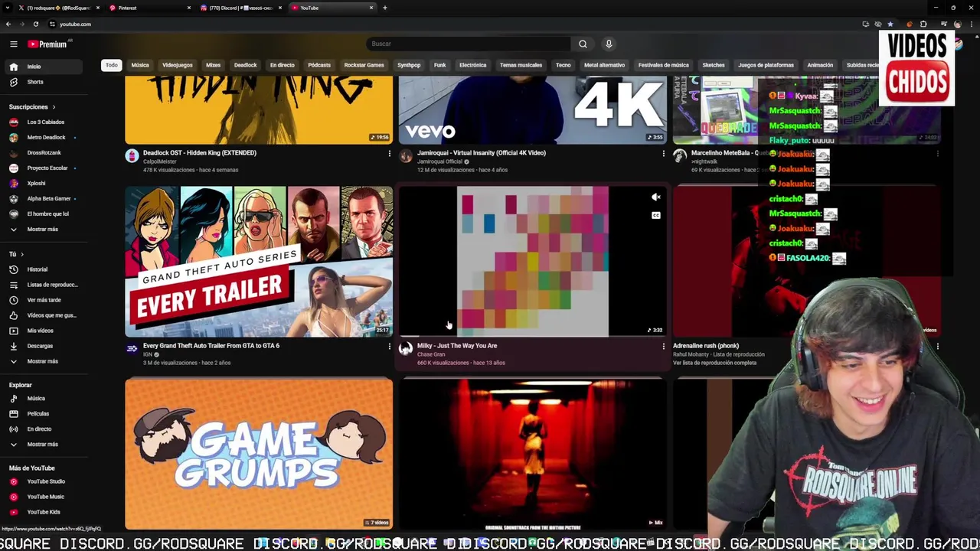The height and width of the screenshot is (551, 980).
Task: Click the search magnifier button
Action: 583,44
